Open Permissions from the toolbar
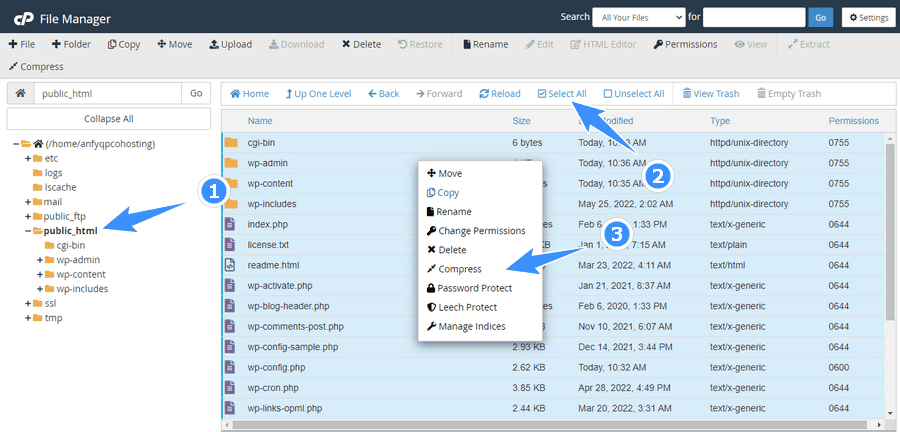The height and width of the screenshot is (432, 900). [x=685, y=44]
